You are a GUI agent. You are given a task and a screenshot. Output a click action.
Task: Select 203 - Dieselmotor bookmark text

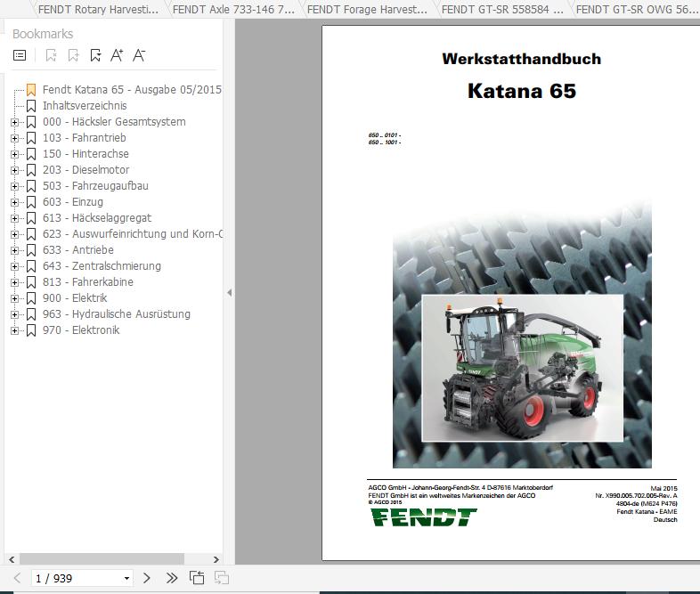pos(86,170)
